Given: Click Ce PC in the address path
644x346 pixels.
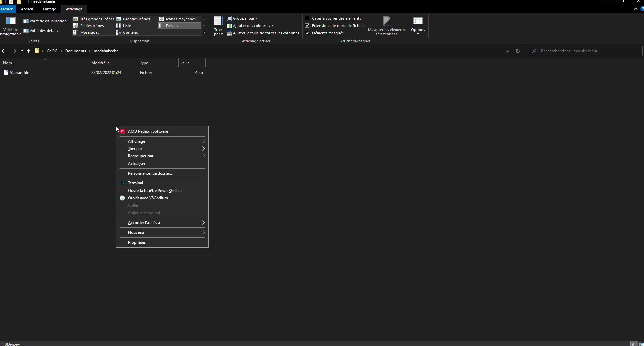Looking at the screenshot, I should pos(52,51).
